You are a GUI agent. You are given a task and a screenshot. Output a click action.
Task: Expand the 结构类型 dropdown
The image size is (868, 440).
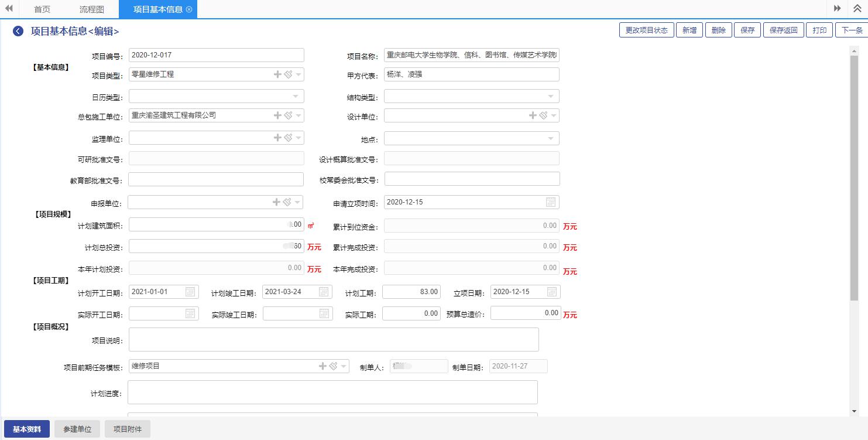click(551, 96)
